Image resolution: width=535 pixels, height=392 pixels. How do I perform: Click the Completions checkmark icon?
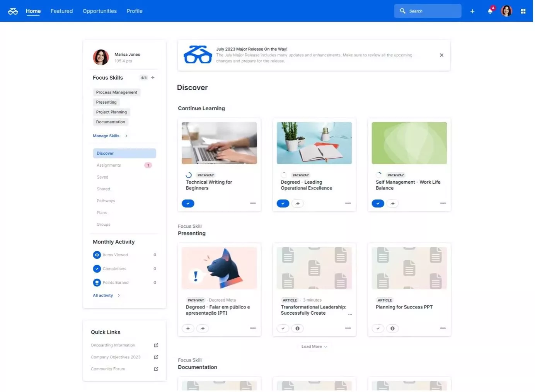tap(97, 269)
